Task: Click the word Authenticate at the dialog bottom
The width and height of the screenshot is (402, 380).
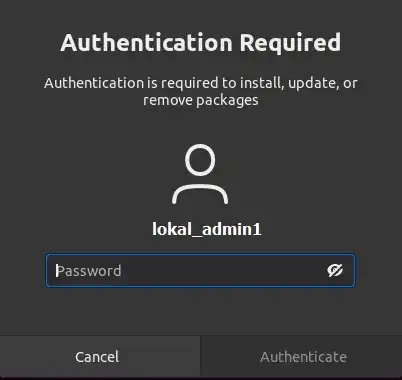Action: coord(303,357)
